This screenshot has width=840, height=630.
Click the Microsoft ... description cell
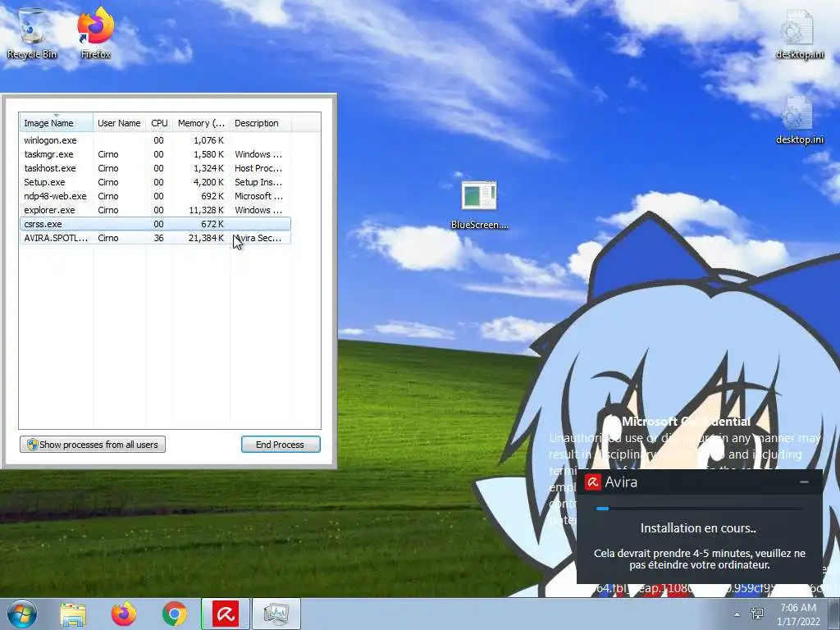click(258, 196)
